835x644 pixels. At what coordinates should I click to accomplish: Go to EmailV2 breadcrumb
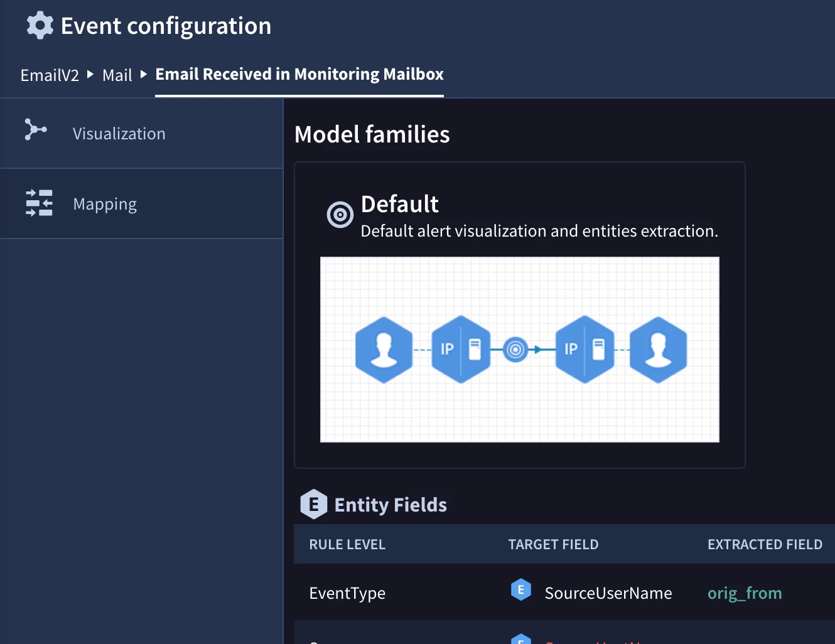[50, 75]
